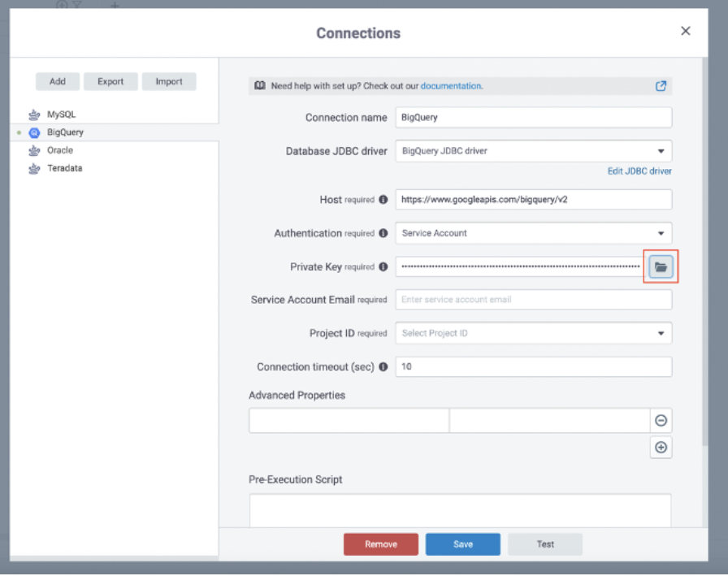Click the book icon in help banner
728x576 pixels.
(260, 86)
